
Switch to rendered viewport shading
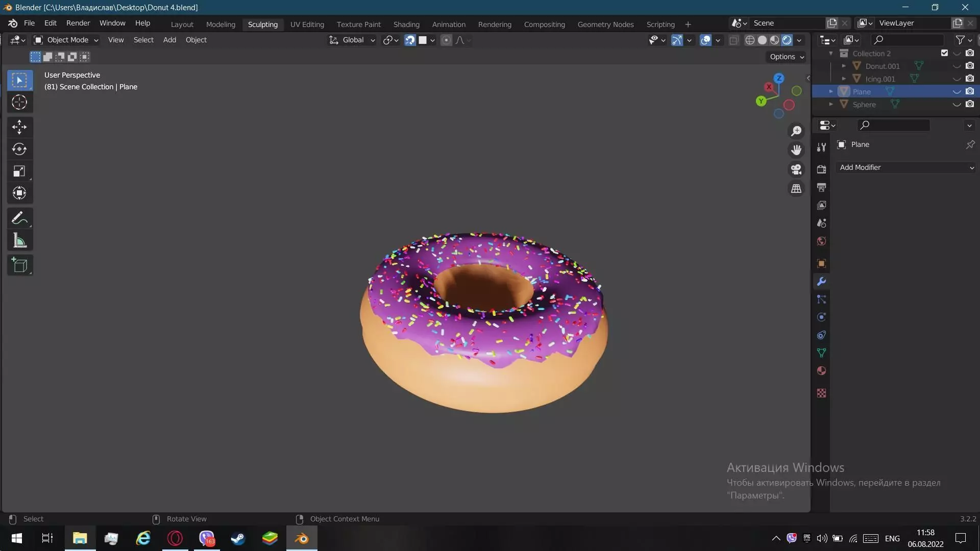point(787,40)
